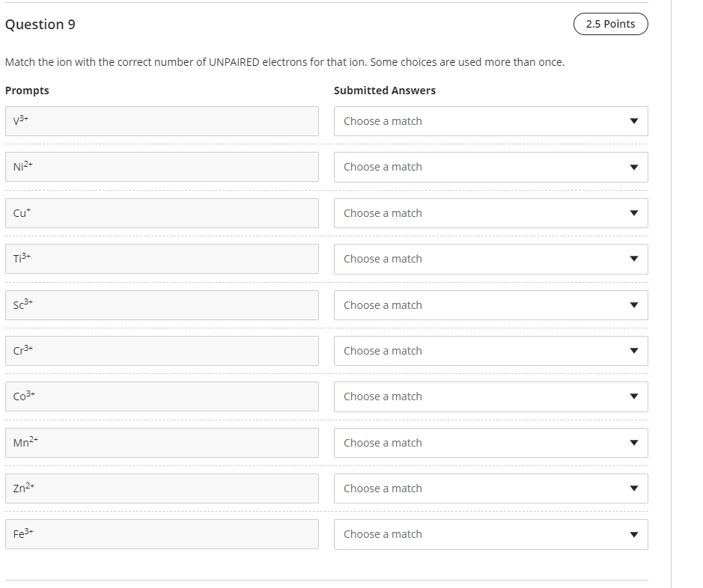The width and height of the screenshot is (703, 588).
Task: Click the dropdown arrow in Mn2+ row
Action: coord(633,443)
